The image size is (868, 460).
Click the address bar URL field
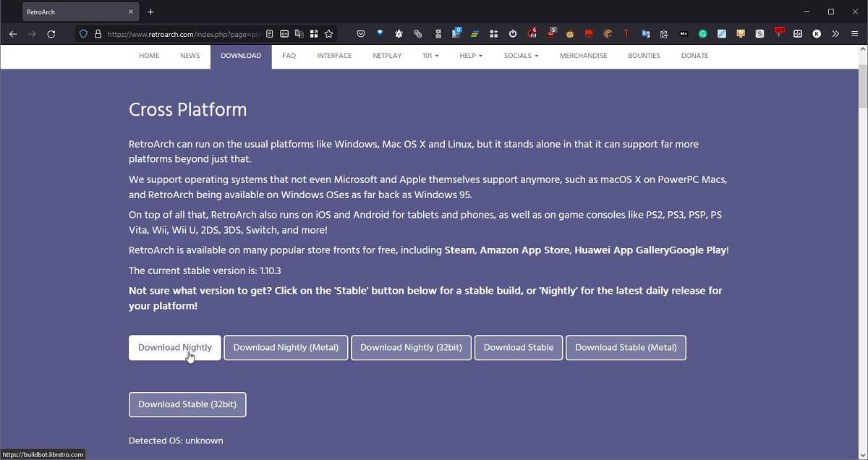point(181,33)
